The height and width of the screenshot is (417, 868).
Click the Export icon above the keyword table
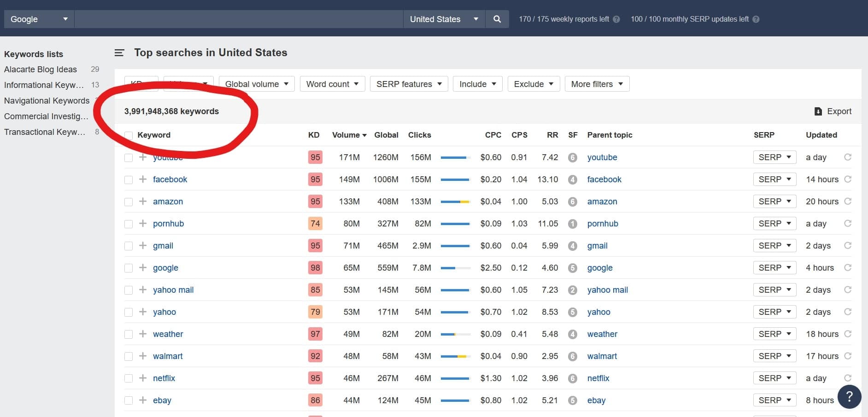coord(817,111)
